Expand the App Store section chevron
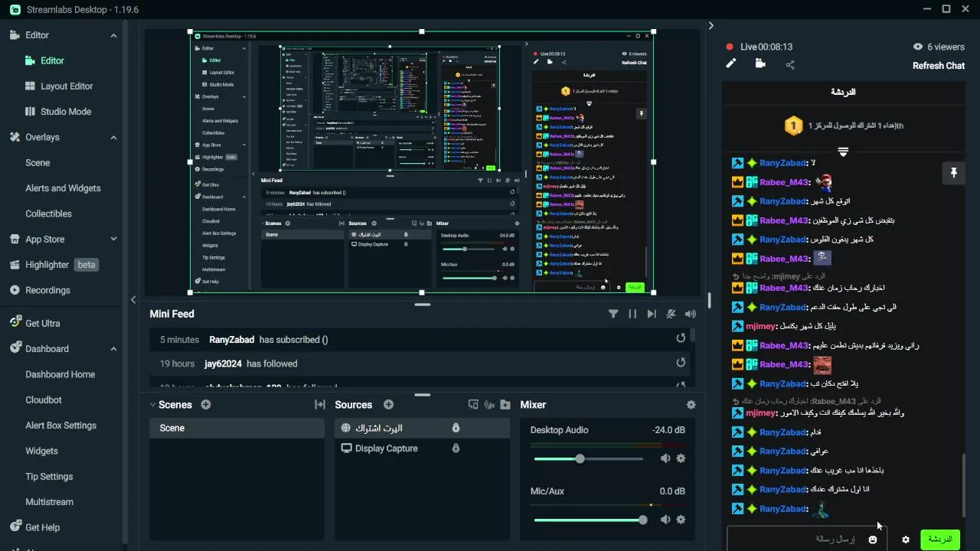 pyautogui.click(x=113, y=240)
